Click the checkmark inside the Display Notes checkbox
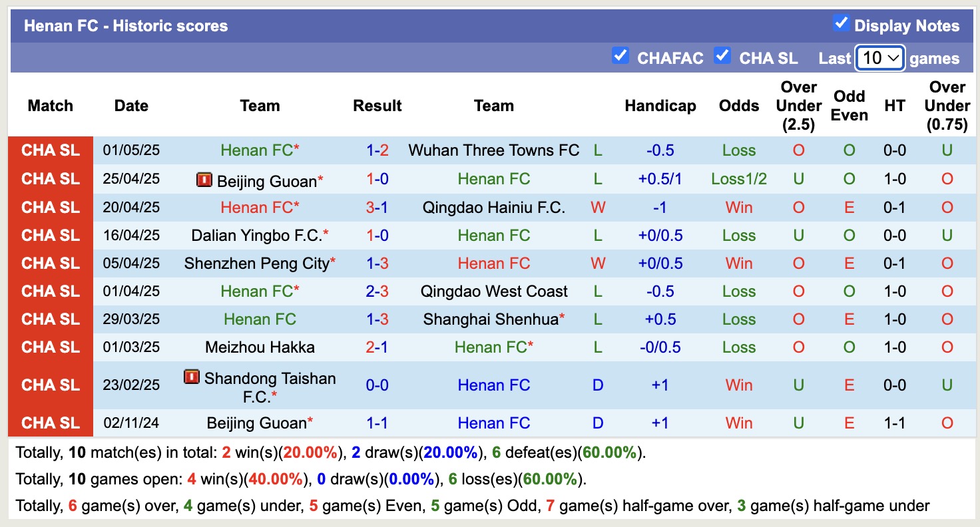The height and width of the screenshot is (527, 980). coord(840,23)
